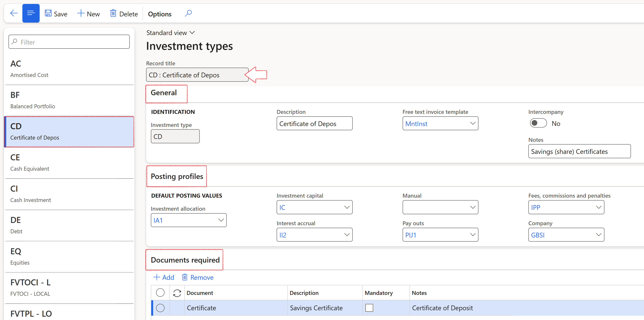Click the refresh icon in grid header
This screenshot has width=644, height=320.
(177, 293)
